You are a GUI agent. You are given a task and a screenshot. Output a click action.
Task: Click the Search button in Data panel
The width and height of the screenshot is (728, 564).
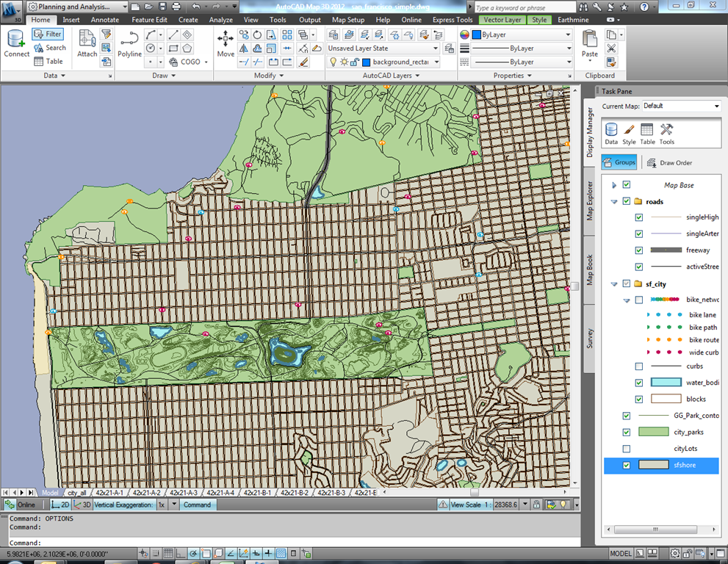(50, 48)
